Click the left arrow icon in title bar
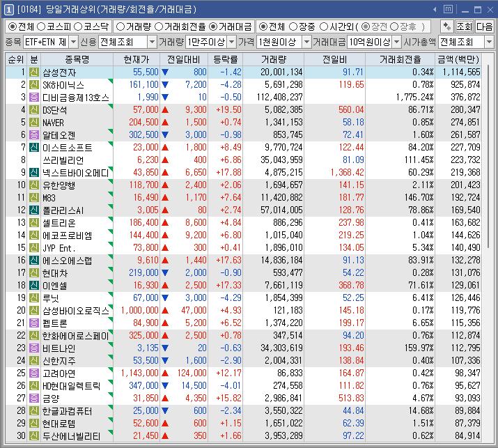The image size is (498, 448). 435,10
